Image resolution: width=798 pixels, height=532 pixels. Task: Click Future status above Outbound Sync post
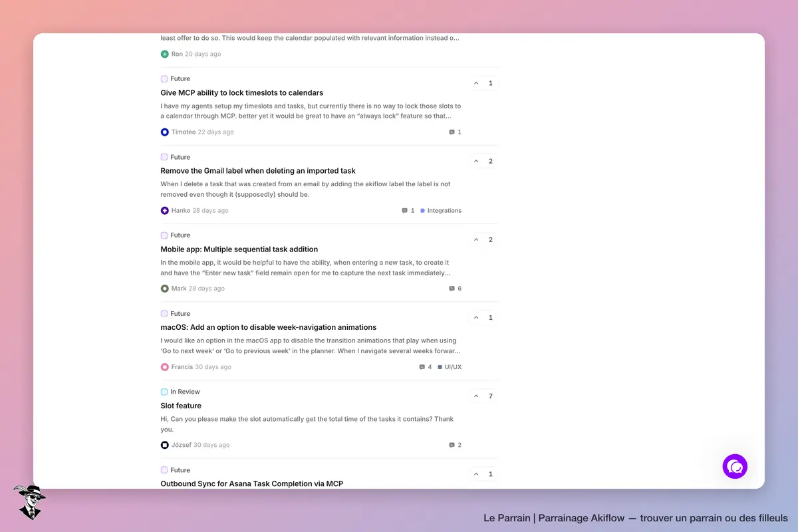point(176,470)
